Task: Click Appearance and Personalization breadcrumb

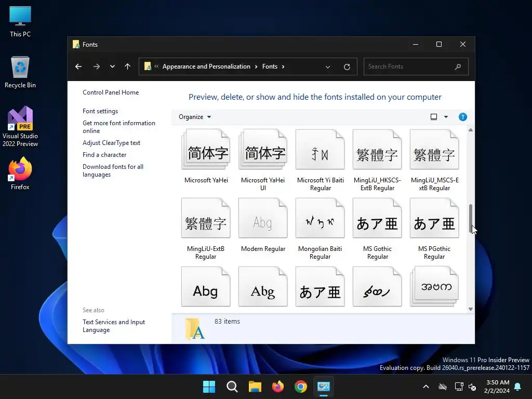Action: (206, 66)
